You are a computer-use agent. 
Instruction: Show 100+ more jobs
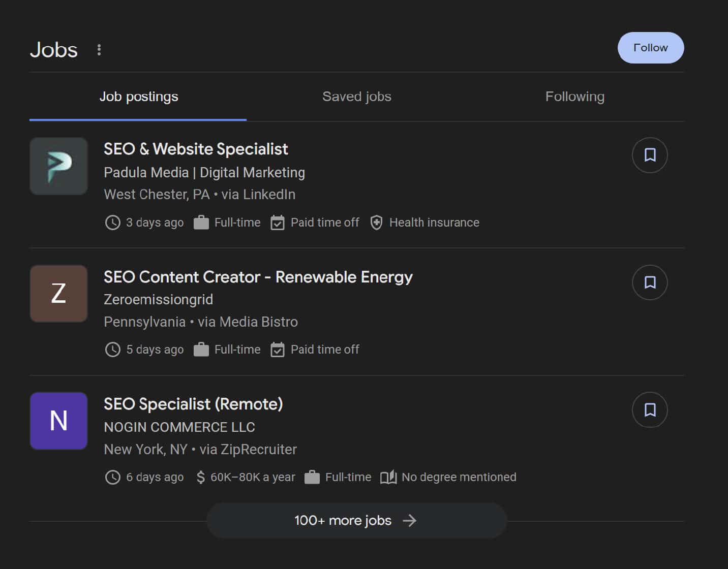pos(356,520)
